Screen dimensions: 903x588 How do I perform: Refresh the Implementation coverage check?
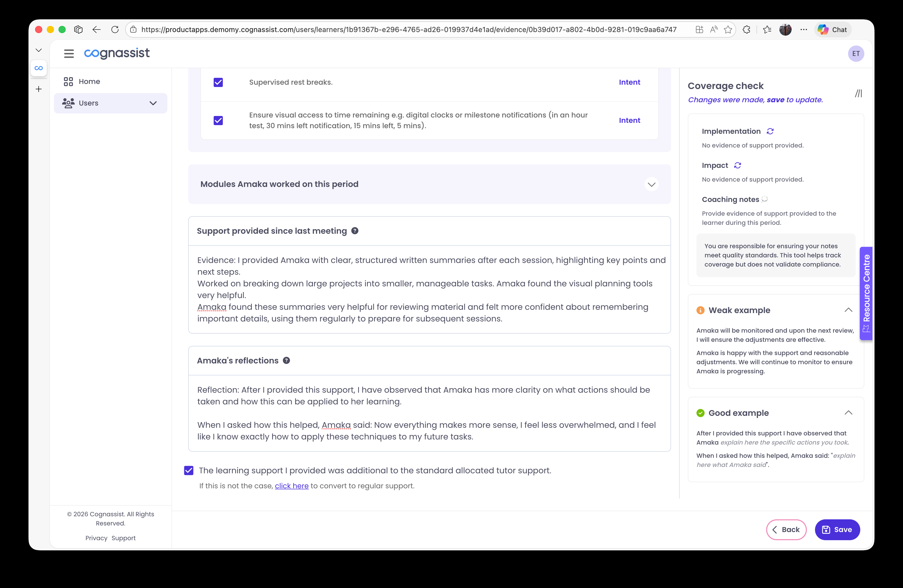(770, 131)
